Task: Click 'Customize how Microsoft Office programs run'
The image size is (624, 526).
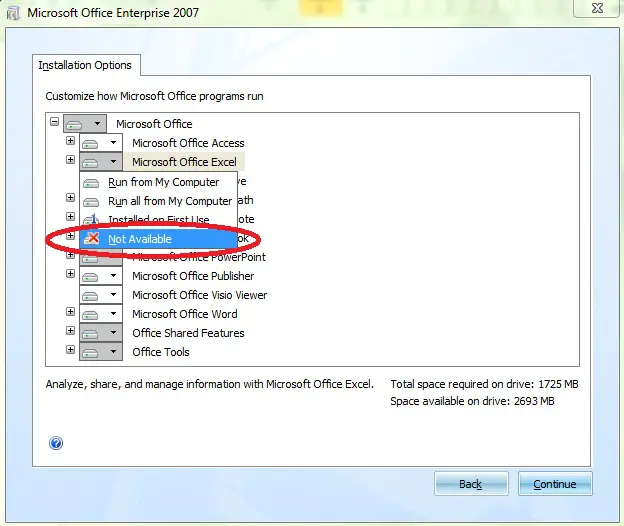Action: click(154, 96)
